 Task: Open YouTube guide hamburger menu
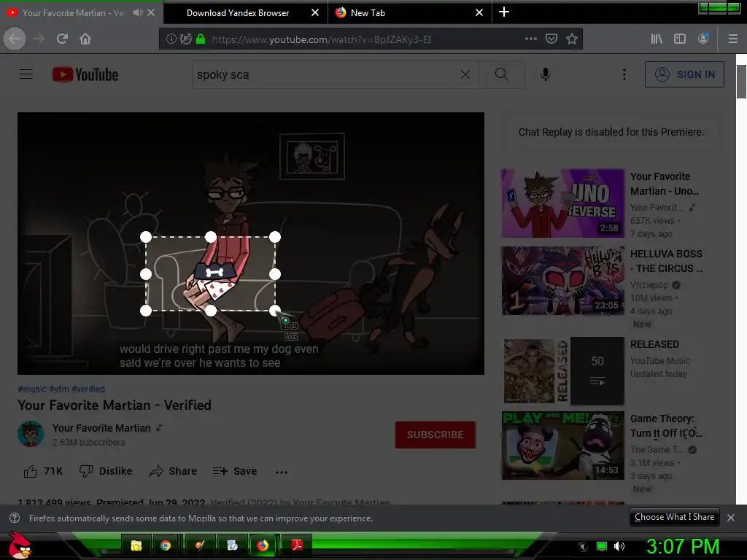[26, 74]
